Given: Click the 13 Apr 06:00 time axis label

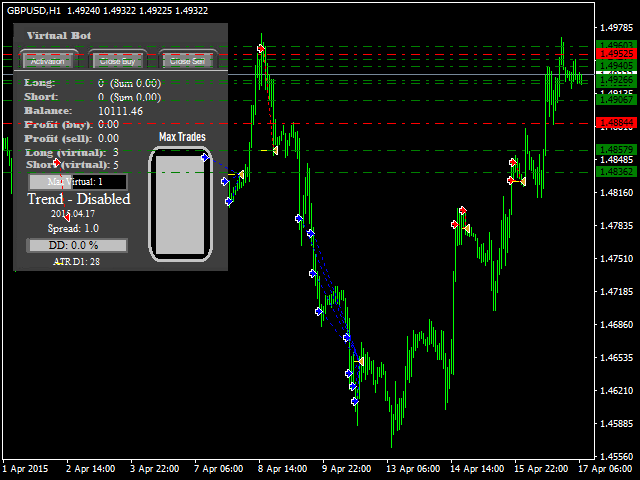Looking at the screenshot, I should [413, 469].
